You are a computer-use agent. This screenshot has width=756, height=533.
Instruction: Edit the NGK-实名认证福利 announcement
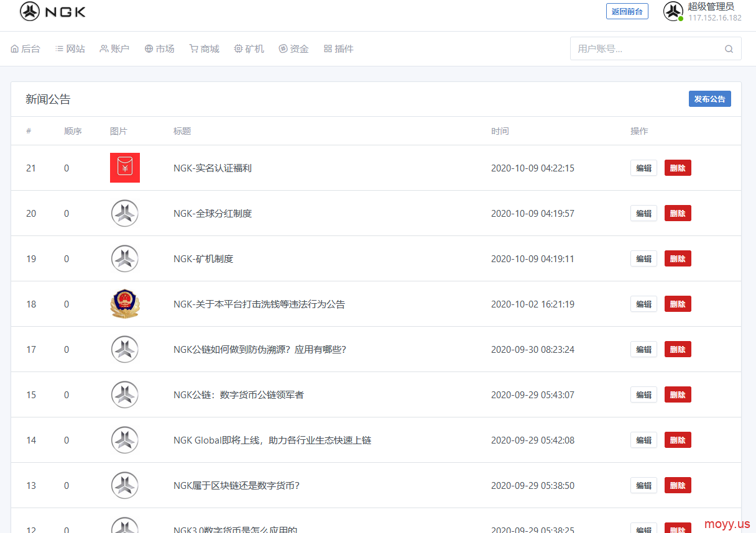[x=643, y=168]
